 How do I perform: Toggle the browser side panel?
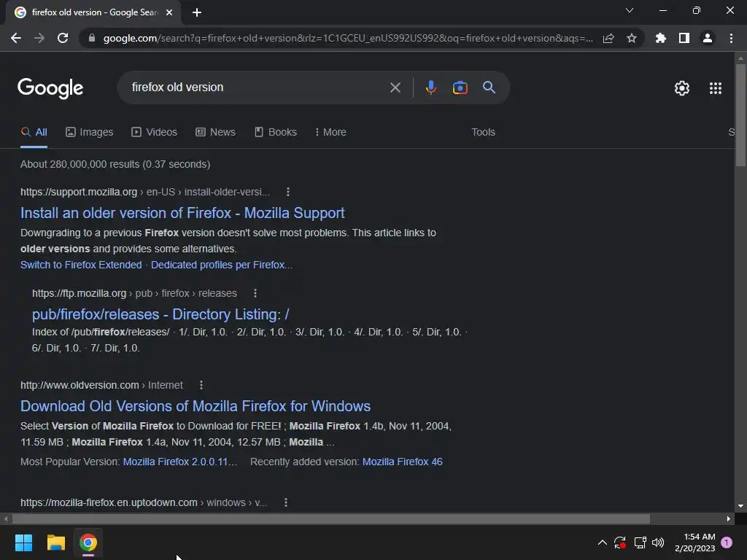tap(684, 38)
